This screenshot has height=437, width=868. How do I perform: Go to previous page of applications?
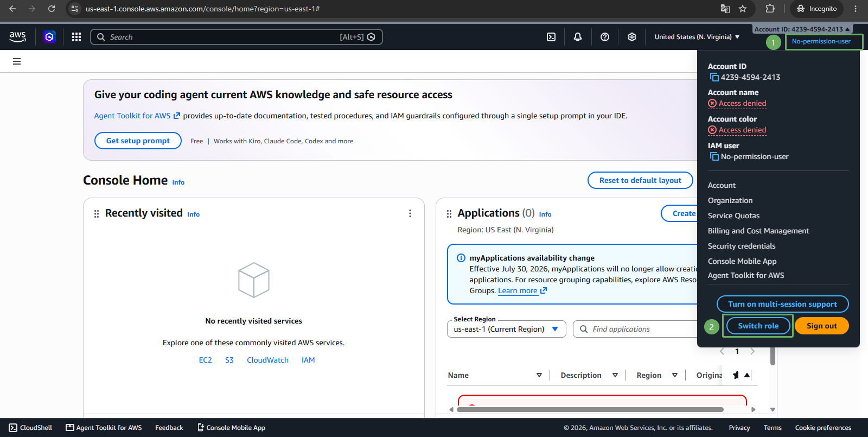coord(722,351)
